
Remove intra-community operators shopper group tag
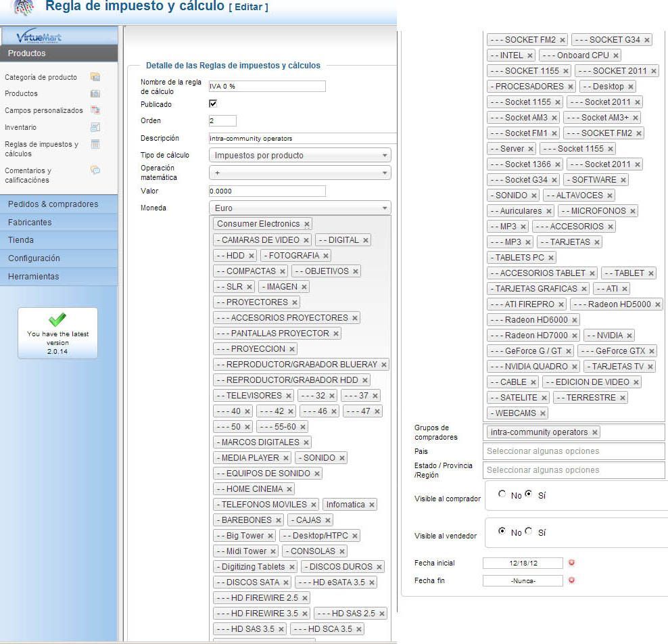(x=595, y=432)
